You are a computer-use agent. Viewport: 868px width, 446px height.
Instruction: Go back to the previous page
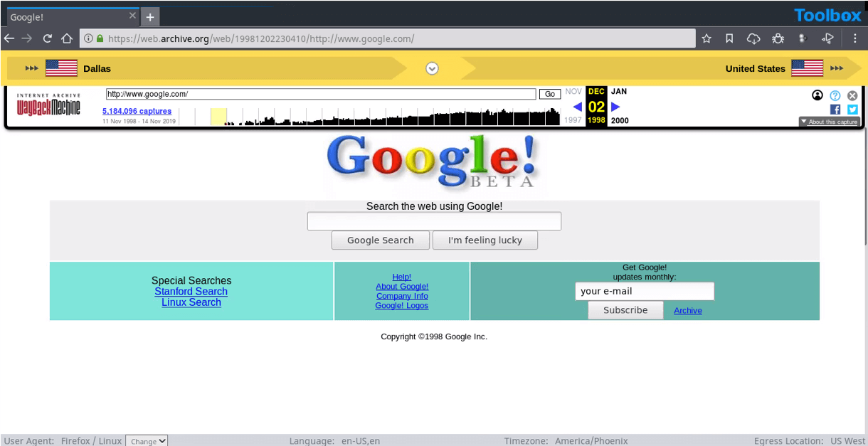point(9,38)
